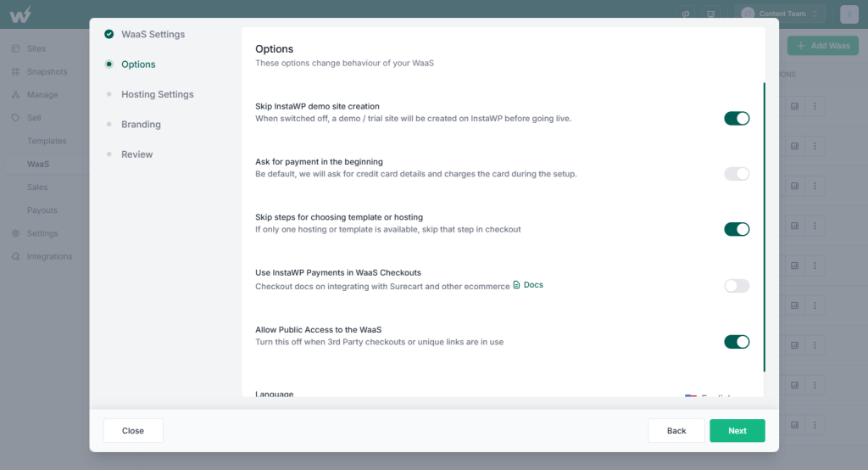Select Sell in the background sidebar

point(26,118)
